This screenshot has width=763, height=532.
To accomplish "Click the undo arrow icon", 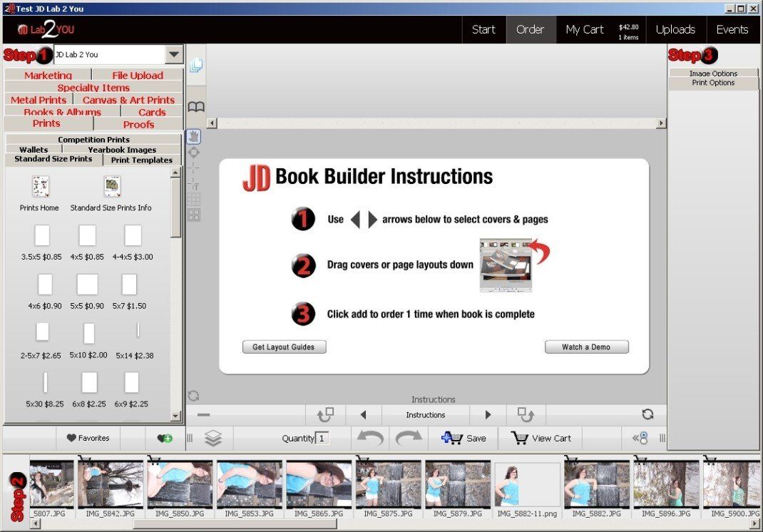I will [x=370, y=438].
